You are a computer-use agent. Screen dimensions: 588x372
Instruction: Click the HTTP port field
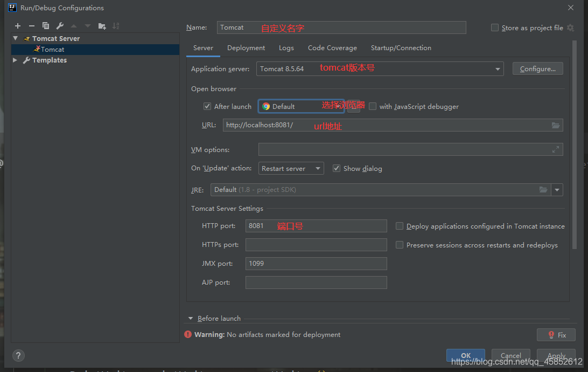coord(316,226)
